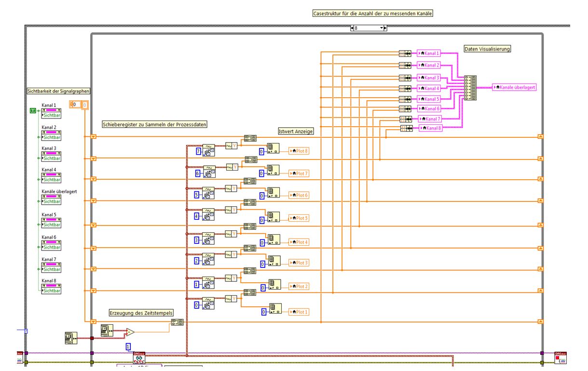Open the case selector dropdown arrow
This screenshot has width=588, height=371.
tap(382, 28)
